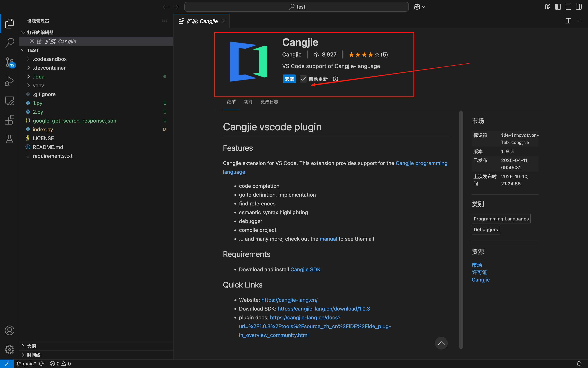The width and height of the screenshot is (588, 368).
Task: Open Extensions view in activity bar
Action: pos(9,120)
